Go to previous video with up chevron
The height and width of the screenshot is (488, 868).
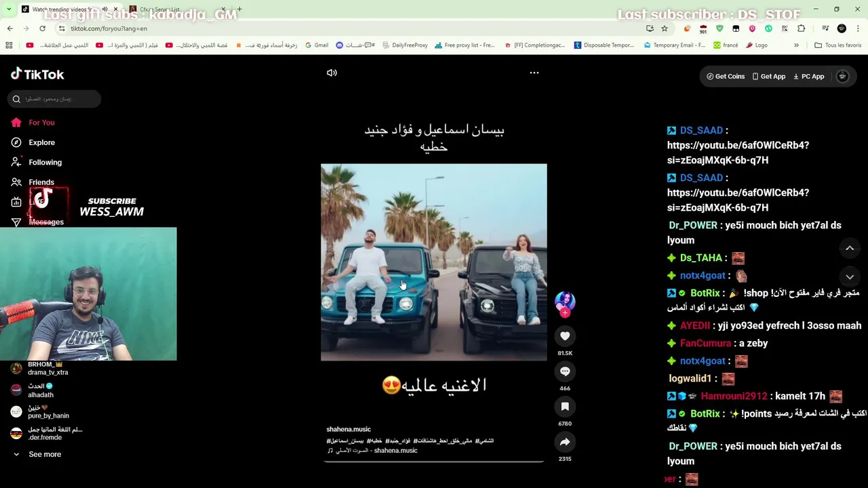click(x=850, y=248)
